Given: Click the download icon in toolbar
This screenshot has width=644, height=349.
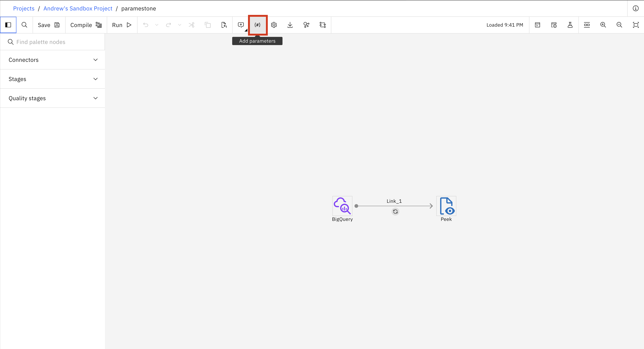Looking at the screenshot, I should (x=290, y=25).
